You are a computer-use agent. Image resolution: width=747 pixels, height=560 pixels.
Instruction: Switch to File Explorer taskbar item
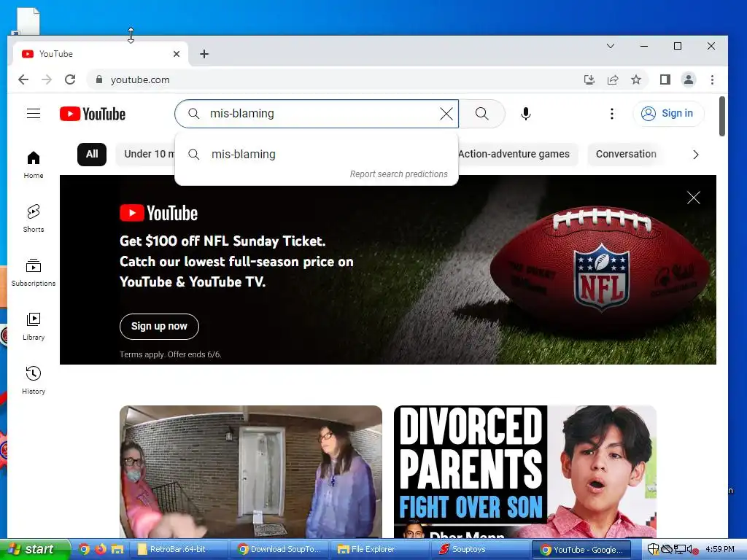coord(381,549)
